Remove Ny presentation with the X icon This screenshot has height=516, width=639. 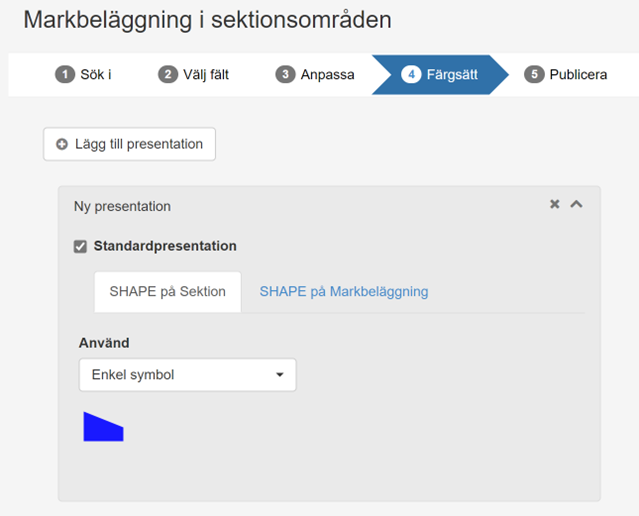555,205
